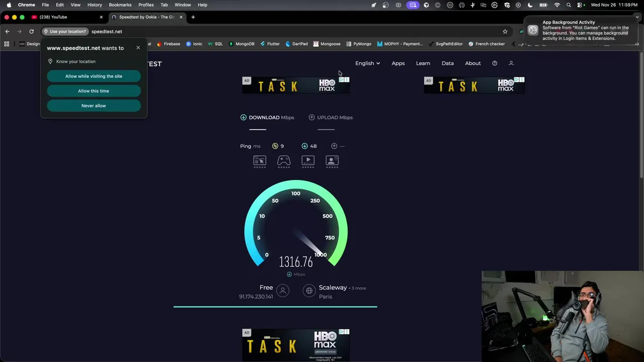This screenshot has width=644, height=362.
Task: Click the upload latency arrow icon
Action: [x=334, y=146]
